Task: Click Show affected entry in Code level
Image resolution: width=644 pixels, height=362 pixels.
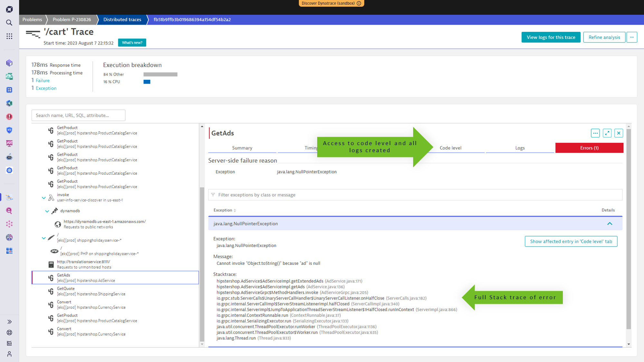Action: pos(571,241)
